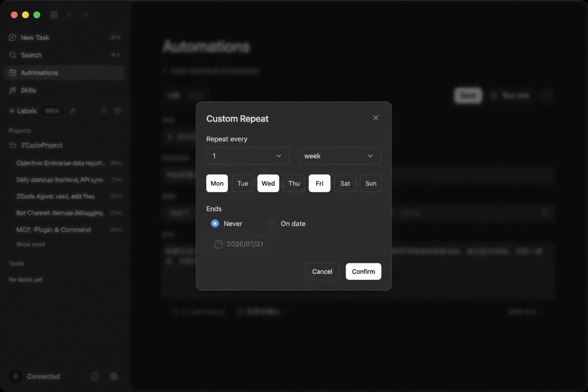
Task: Toggle Wed day button
Action: (268, 183)
